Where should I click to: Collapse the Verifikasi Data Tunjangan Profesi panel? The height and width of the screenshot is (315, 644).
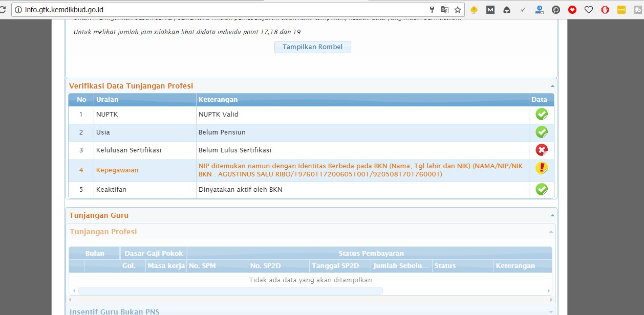coord(552,86)
